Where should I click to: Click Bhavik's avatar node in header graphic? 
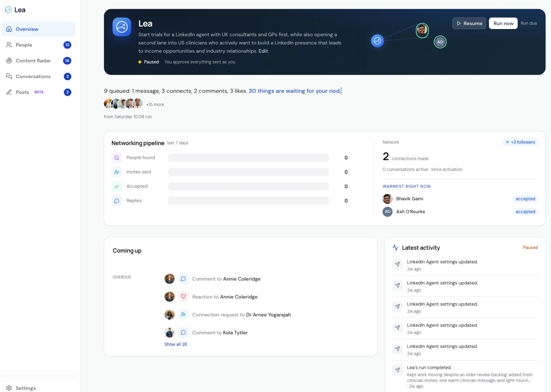click(422, 30)
